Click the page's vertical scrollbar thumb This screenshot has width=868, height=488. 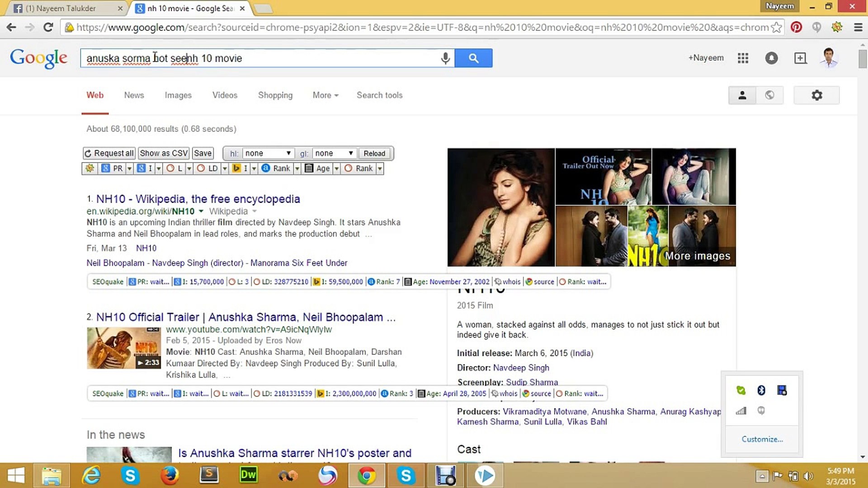coord(862,59)
